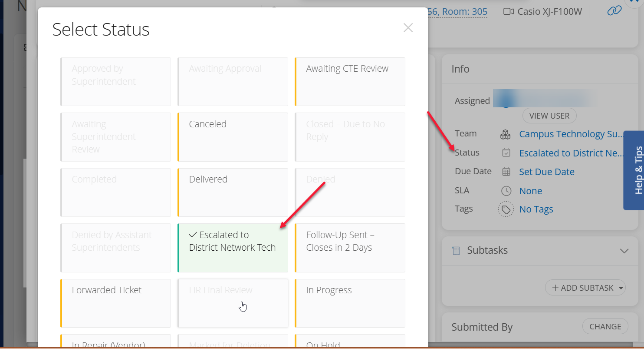
Task: Click the VIEW USER button
Action: pos(549,116)
